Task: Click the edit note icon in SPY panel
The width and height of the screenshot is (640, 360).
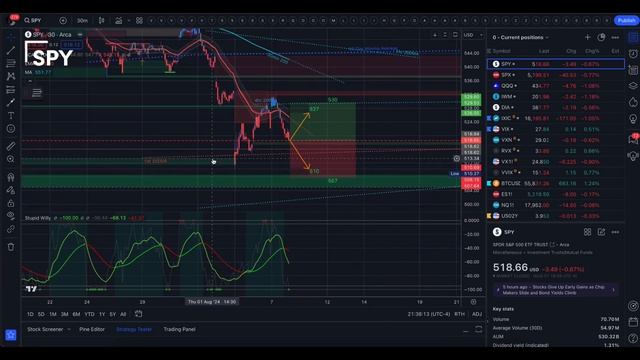Action: tap(601, 232)
